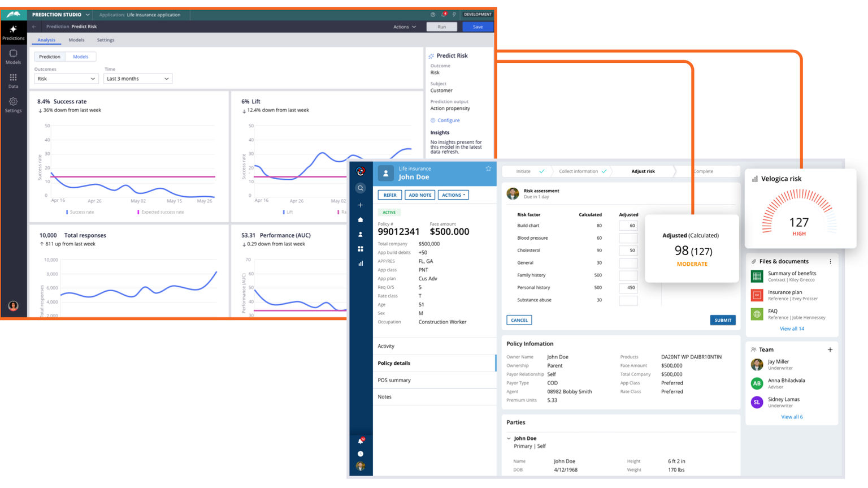
Task: Open the Data section from the sidebar
Action: [13, 79]
